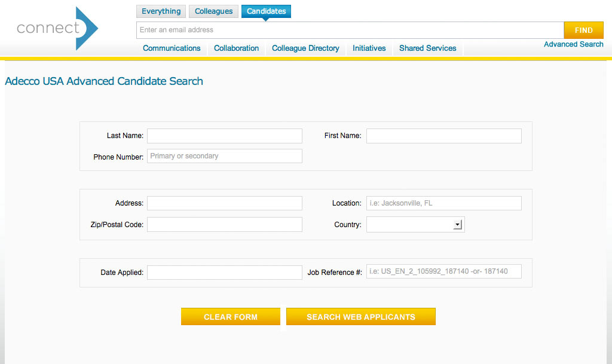This screenshot has height=364, width=612.
Task: Open the Communications menu
Action: [x=172, y=48]
